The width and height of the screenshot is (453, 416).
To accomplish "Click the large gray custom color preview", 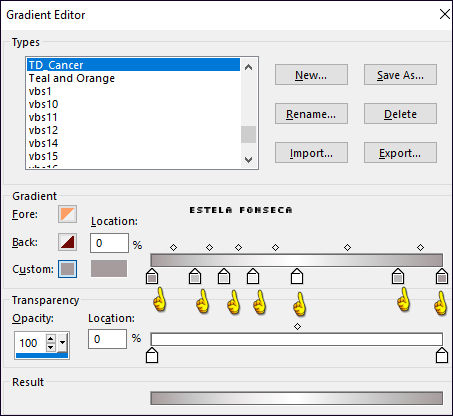I will [109, 269].
